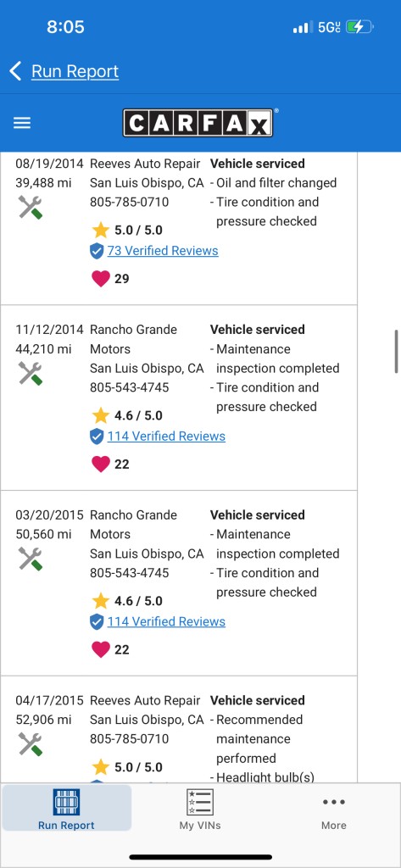Tap the heart icon in 03/20/2015 entry
The height and width of the screenshot is (868, 401).
(101, 649)
